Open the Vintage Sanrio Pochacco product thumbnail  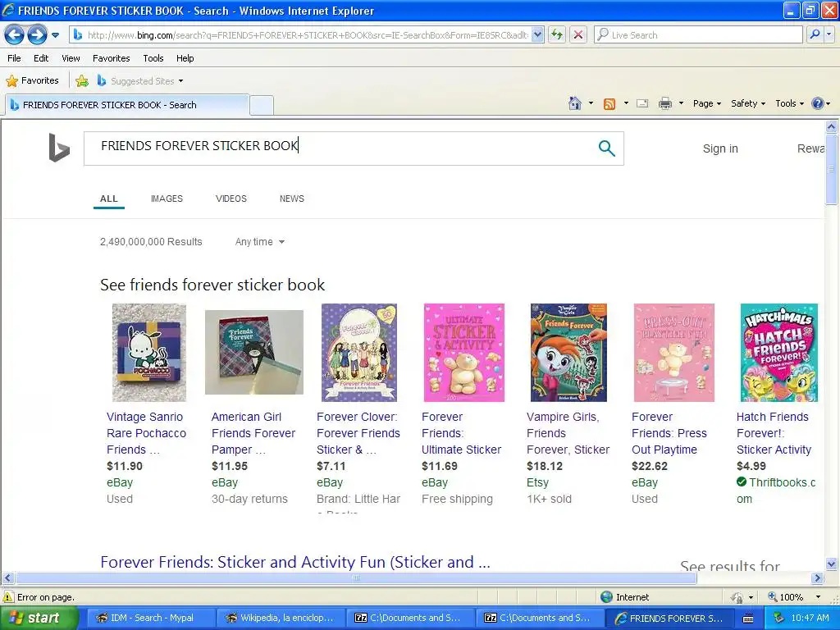[149, 353]
